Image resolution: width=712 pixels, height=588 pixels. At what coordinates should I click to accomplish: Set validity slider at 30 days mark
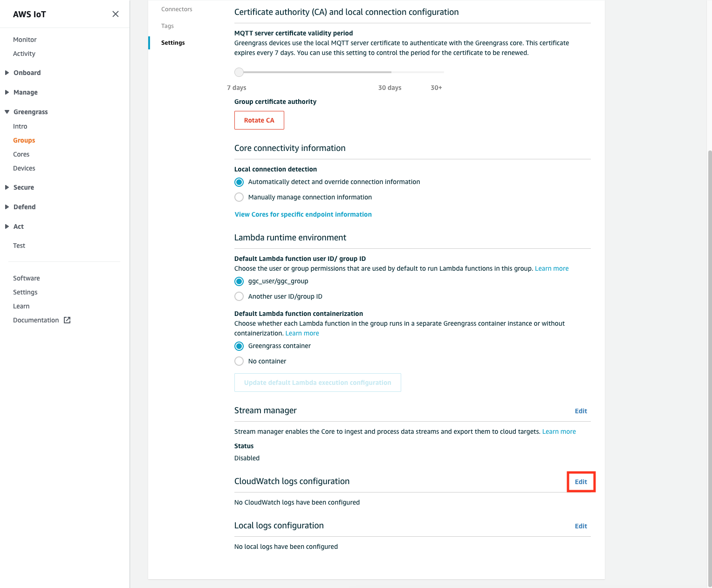click(391, 72)
